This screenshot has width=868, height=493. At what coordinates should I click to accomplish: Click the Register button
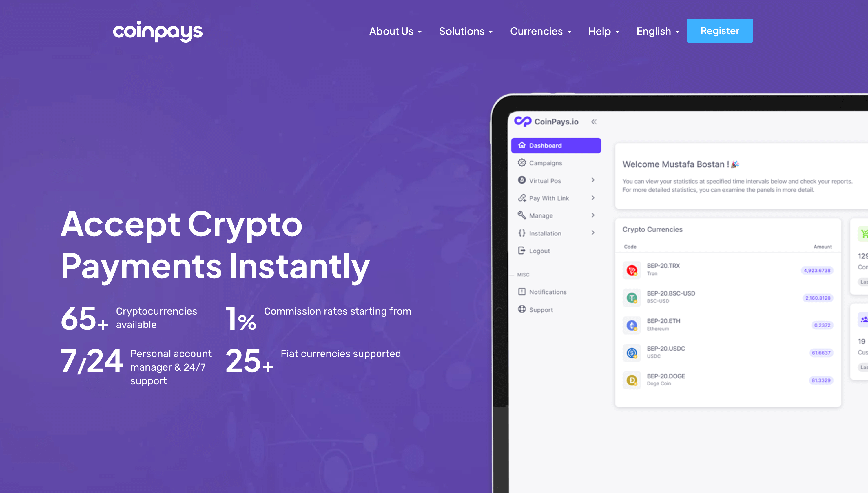tap(720, 30)
